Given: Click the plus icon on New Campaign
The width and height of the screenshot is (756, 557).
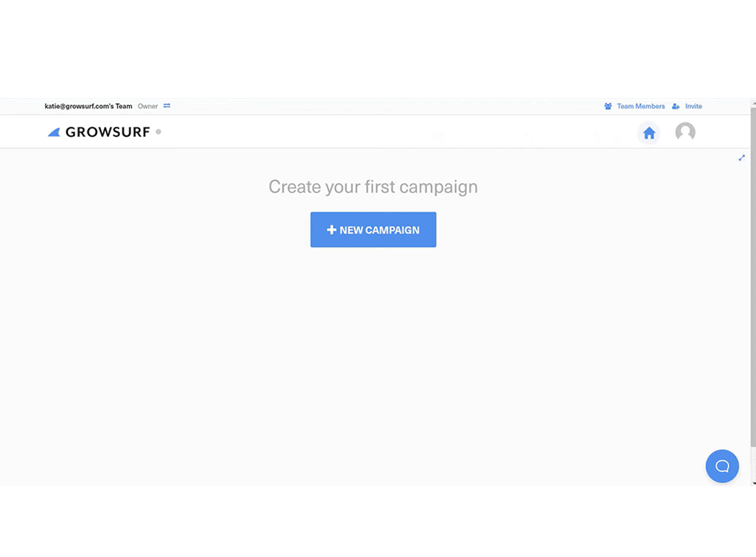Looking at the screenshot, I should coord(331,230).
